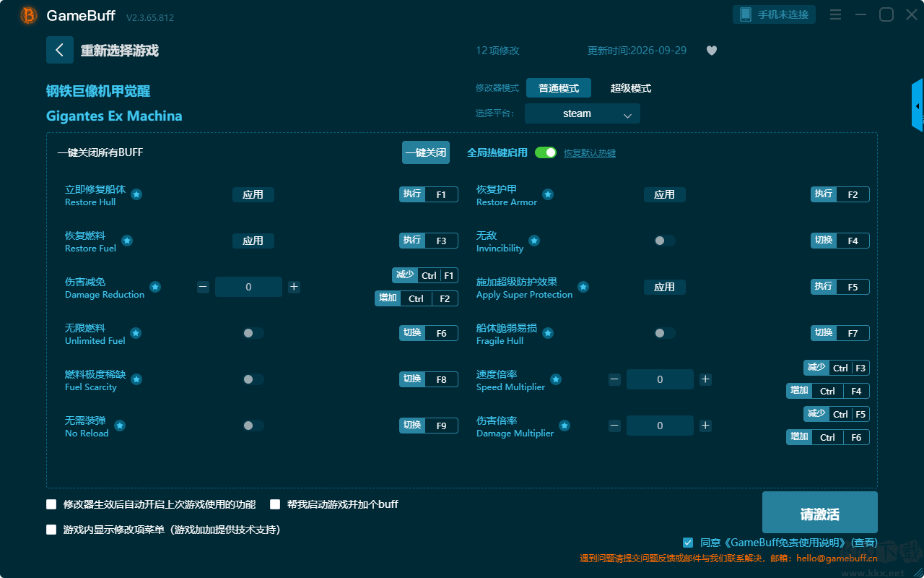This screenshot has height=578, width=924.
Task: Click the F4 hotkey box for Invincibility
Action: tap(853, 241)
